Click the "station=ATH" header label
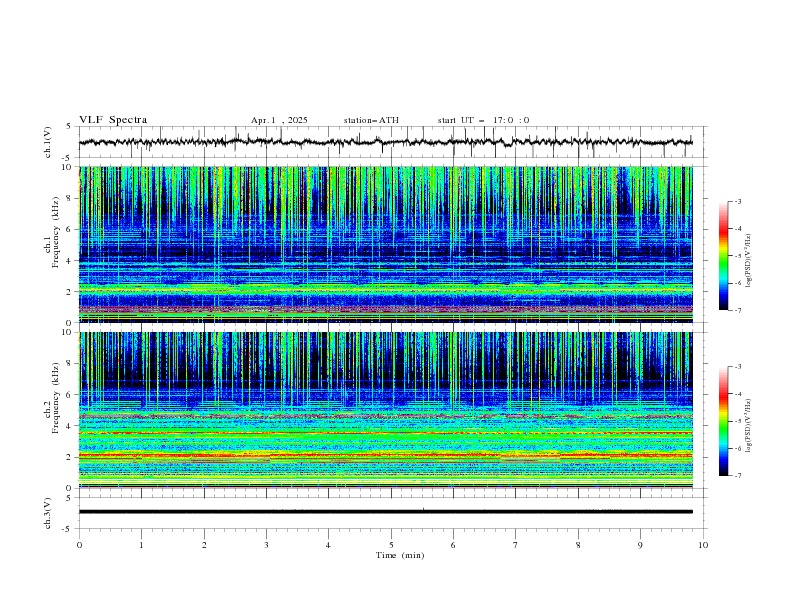Image resolution: width=792 pixels, height=612 pixels. (x=371, y=120)
